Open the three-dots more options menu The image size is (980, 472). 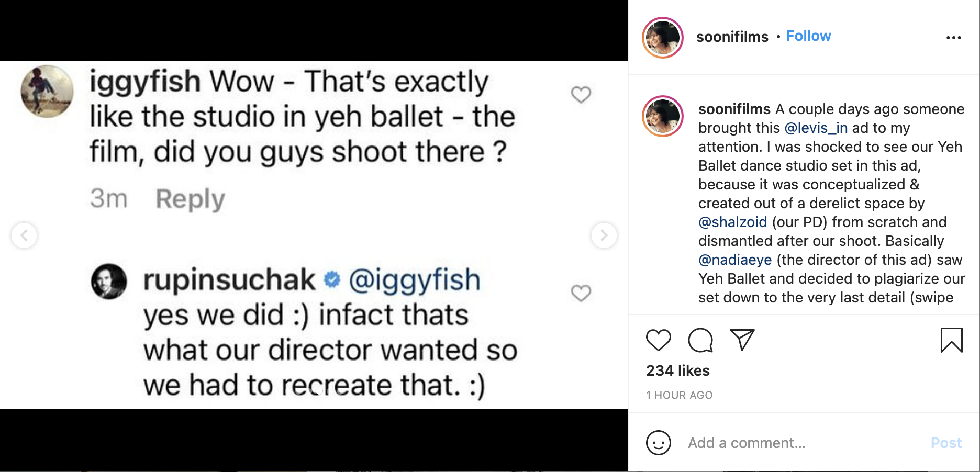tap(953, 38)
